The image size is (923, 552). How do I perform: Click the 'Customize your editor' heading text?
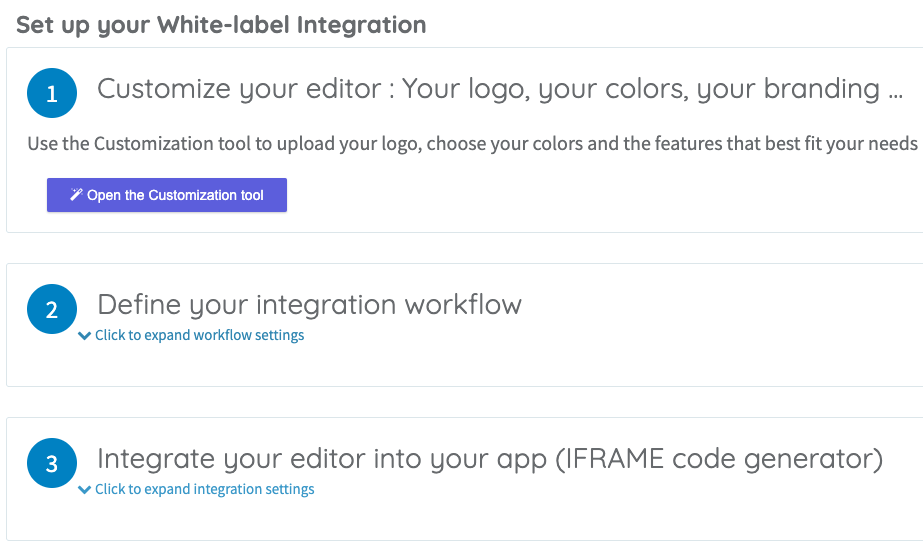239,90
